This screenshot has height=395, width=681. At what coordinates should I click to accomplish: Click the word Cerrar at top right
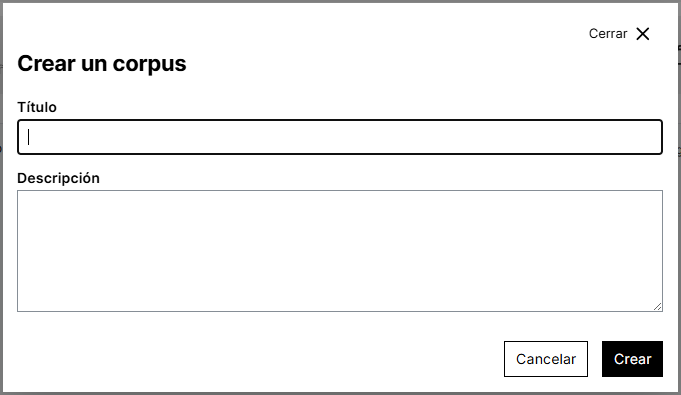[608, 34]
